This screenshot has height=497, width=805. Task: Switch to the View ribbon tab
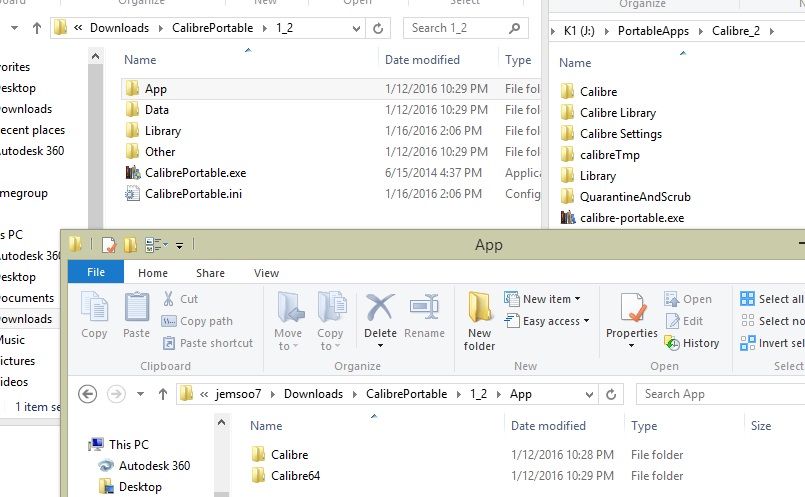tap(266, 273)
